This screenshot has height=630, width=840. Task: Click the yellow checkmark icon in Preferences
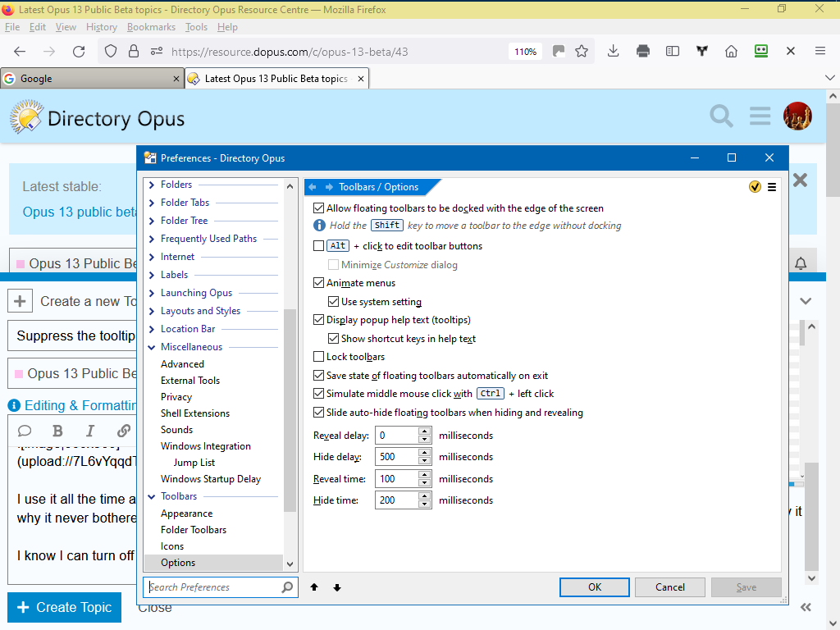pos(755,187)
